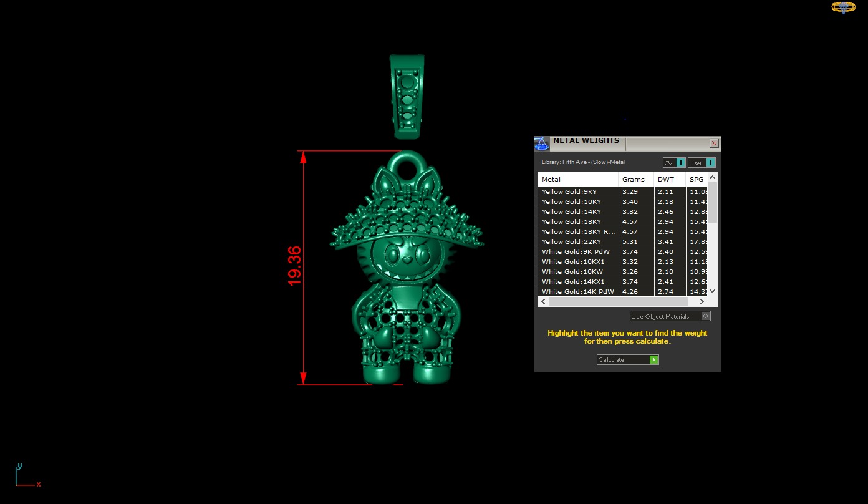This screenshot has width=868, height=504.
Task: Click the 3.26 grams value
Action: 630,272
